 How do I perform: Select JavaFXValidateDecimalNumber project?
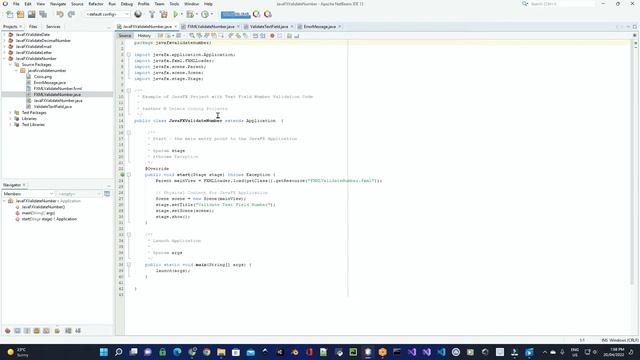[43, 40]
